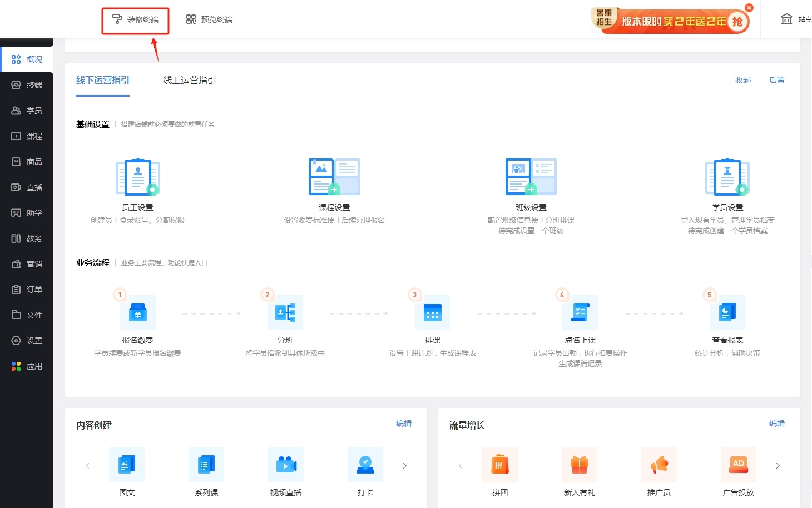
Task: Click the 查看报表 reports icon
Action: coord(727,312)
